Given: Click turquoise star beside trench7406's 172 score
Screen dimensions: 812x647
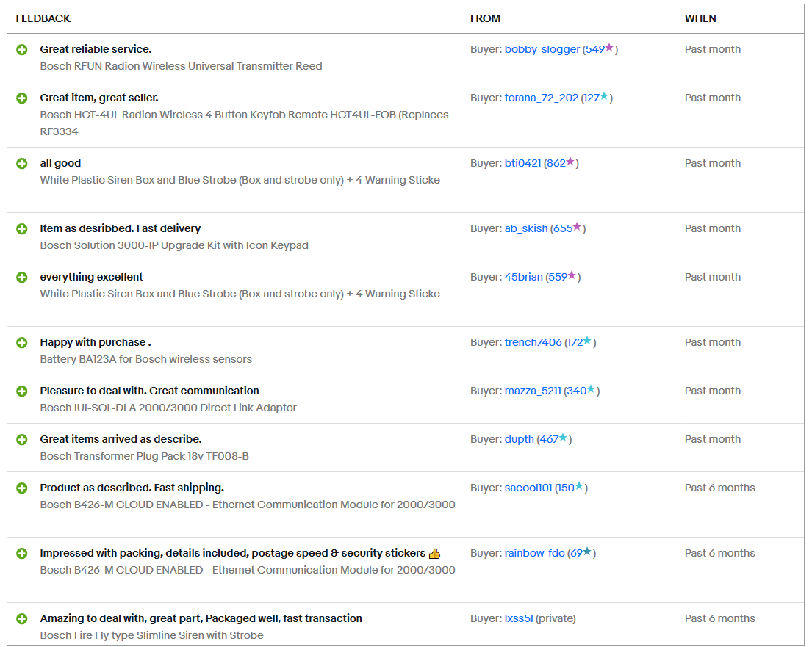Looking at the screenshot, I should [x=587, y=341].
